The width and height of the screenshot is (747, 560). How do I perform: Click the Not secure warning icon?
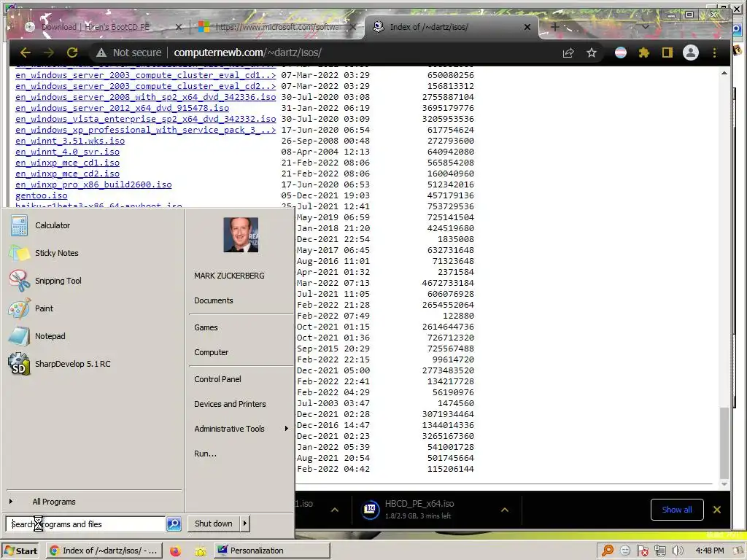coord(101,52)
